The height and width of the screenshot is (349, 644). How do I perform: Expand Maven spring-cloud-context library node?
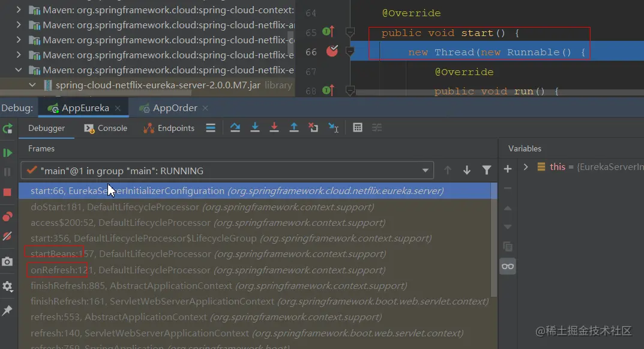click(19, 10)
